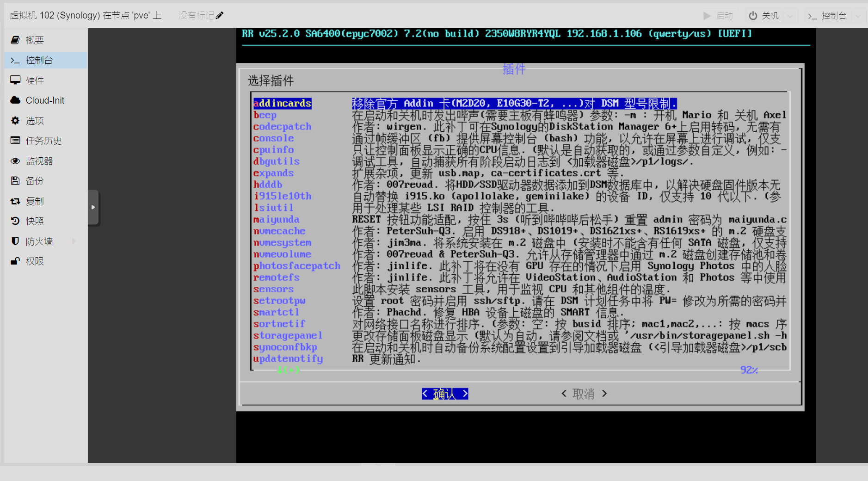Select the remotefs addon entry

click(277, 277)
